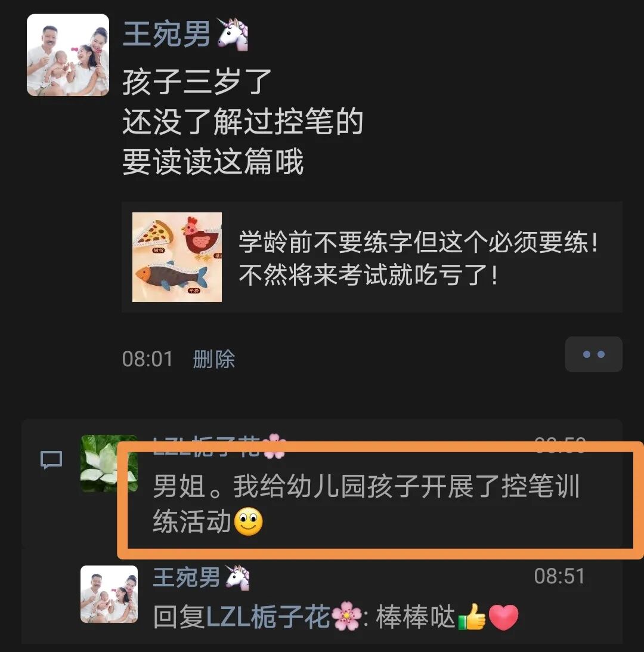Screen dimensions: 644x652
Task: Tap the LZL栀子花 mention in the reply
Action: pyautogui.click(x=268, y=616)
